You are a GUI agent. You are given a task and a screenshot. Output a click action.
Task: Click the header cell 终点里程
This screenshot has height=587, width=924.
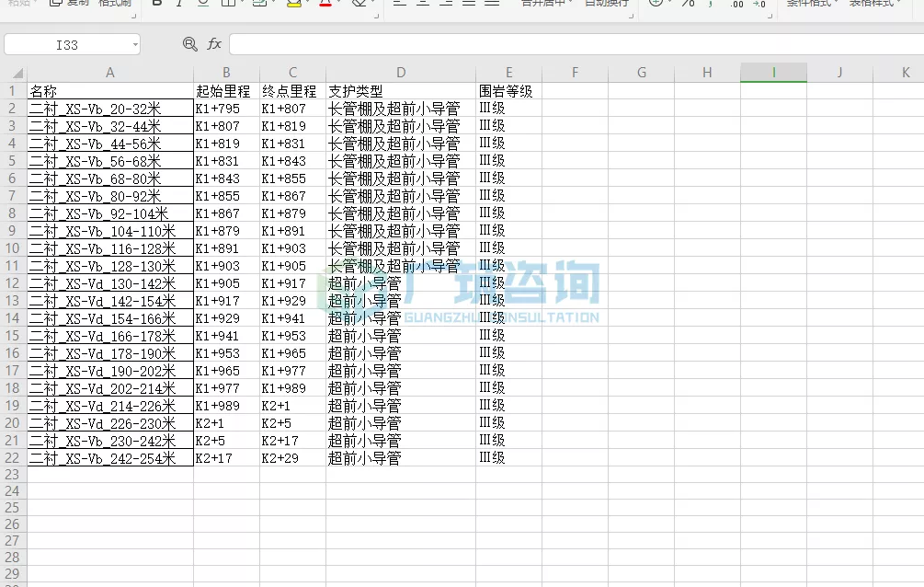[x=293, y=91]
